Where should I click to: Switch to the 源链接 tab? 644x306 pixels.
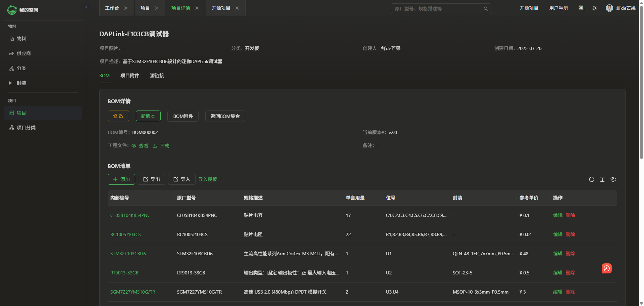[157, 76]
